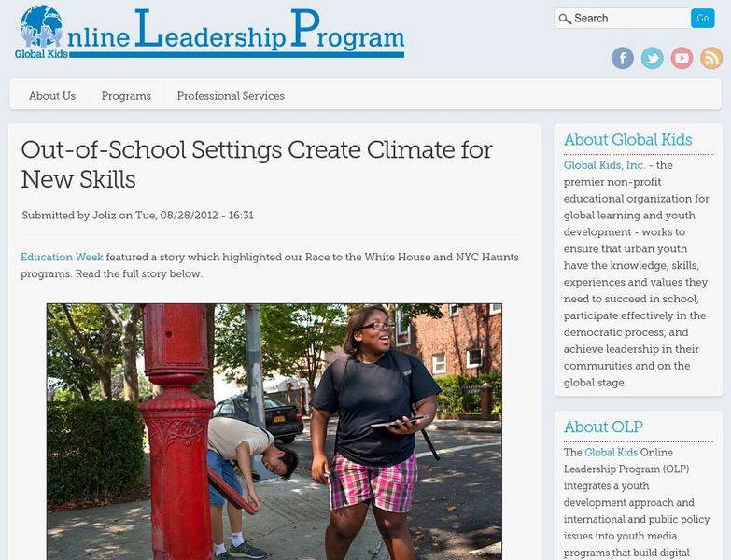Open the Facebook social icon
Viewport: 731px width, 560px height.
tap(623, 58)
